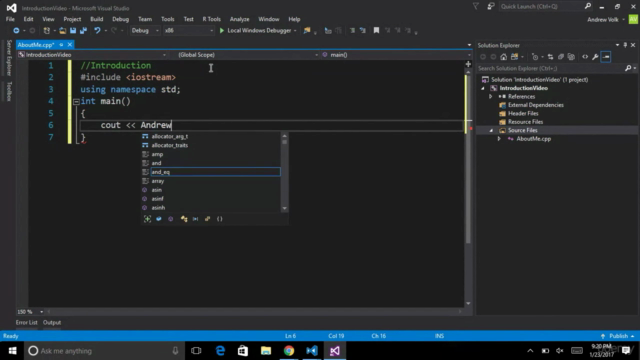The image size is (640, 360).
Task: Click in the Search Solution Explorer field
Action: pyautogui.click(x=550, y=69)
